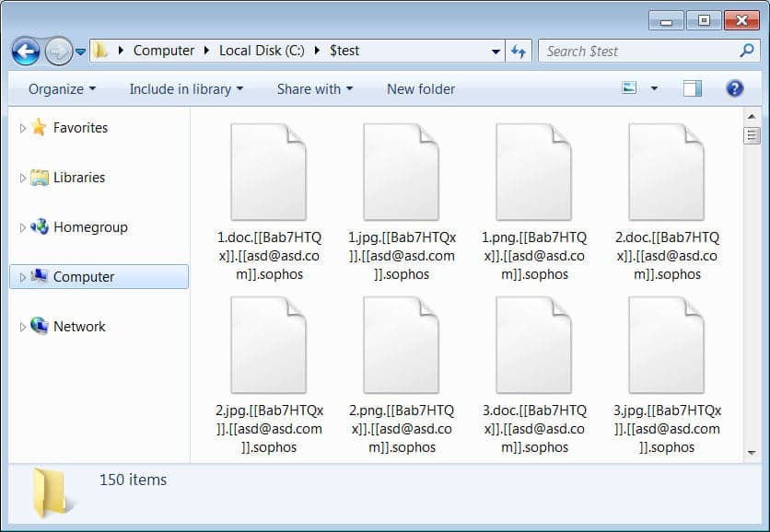This screenshot has width=770, height=532.
Task: Open the address bar history dropdown
Action: (x=496, y=51)
